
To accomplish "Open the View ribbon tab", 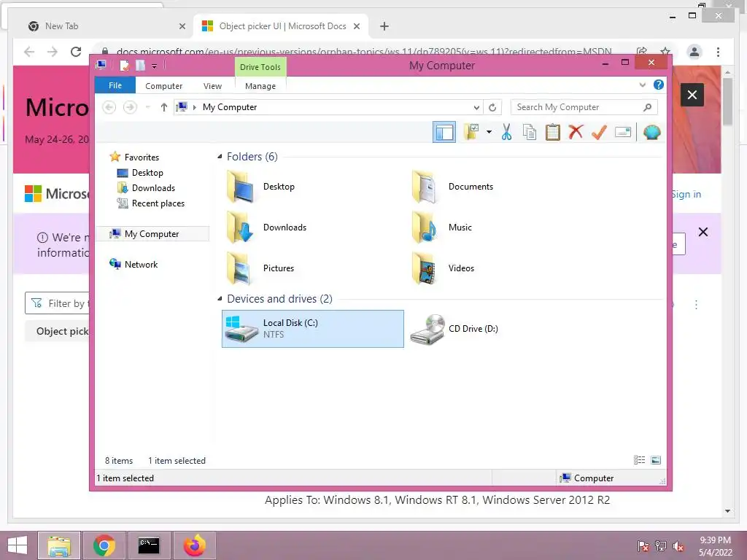I will tap(212, 86).
